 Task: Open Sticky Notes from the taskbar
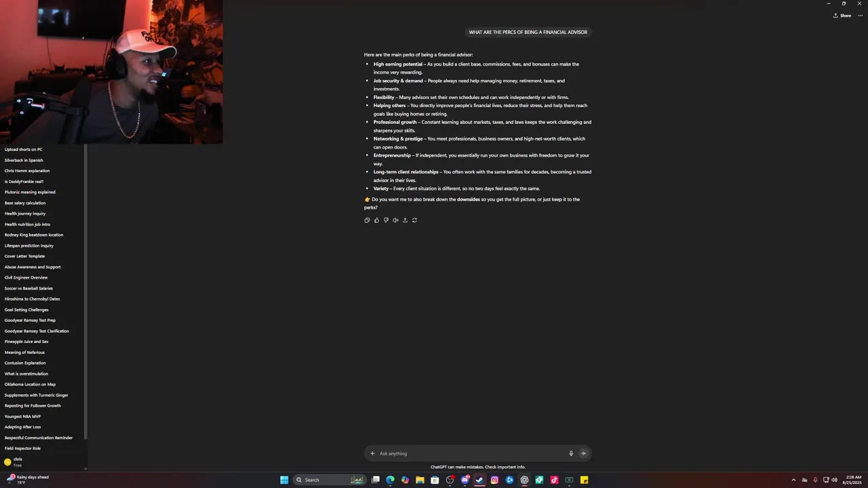[584, 480]
